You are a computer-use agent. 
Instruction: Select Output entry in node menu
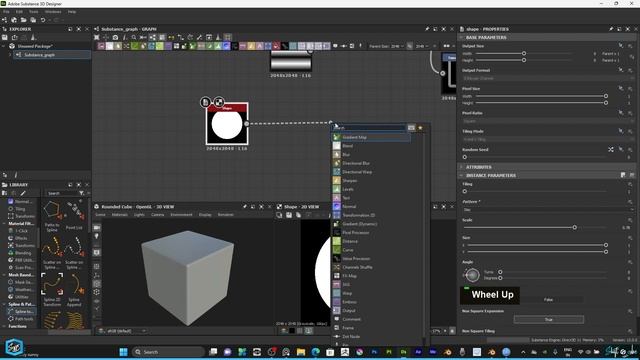pos(371,311)
